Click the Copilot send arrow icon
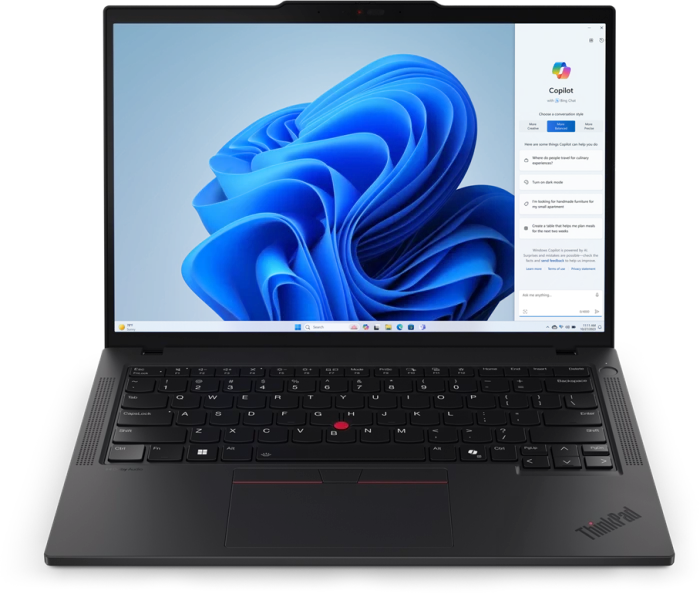 (597, 312)
